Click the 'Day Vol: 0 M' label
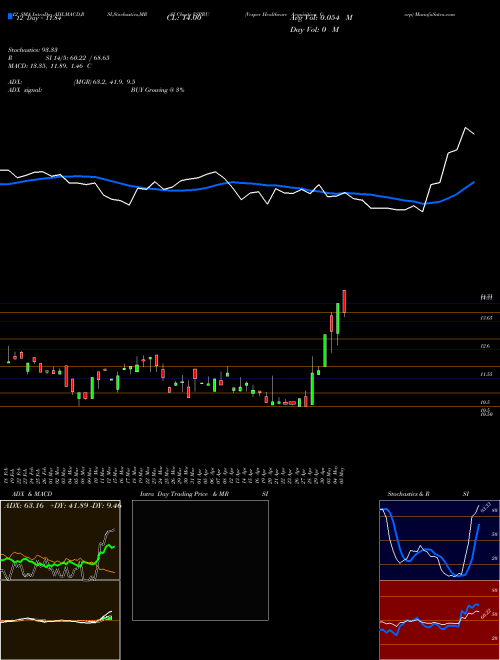 point(314,29)
